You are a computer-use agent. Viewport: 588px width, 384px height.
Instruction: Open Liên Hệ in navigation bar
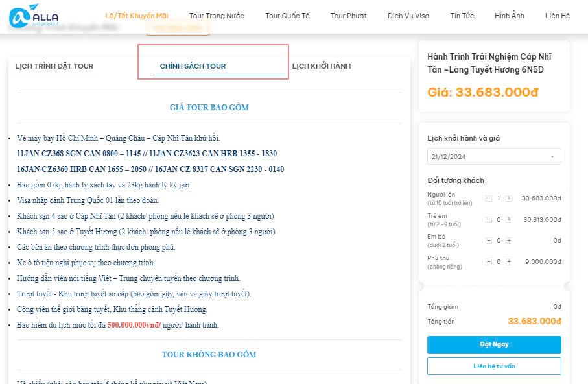tap(558, 16)
